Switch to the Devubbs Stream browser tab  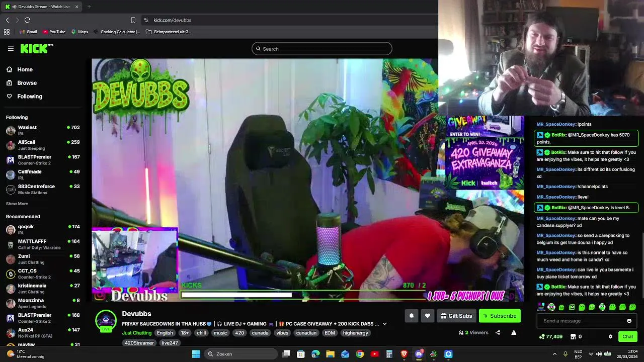coord(41,7)
